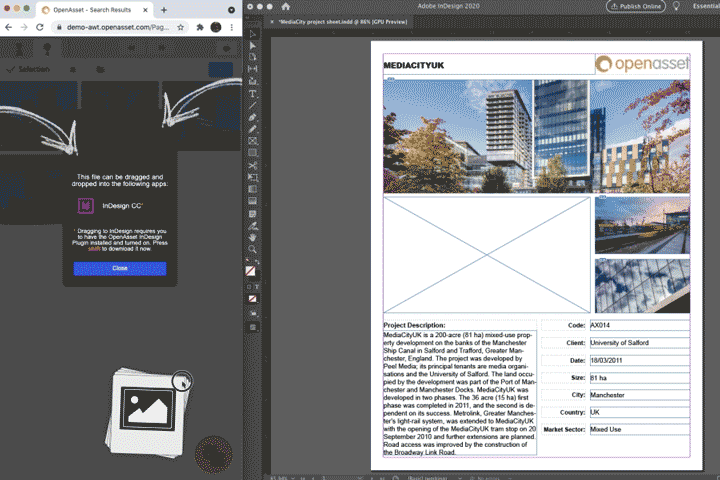Click Publish Online button
Screen dimensions: 720x480
tap(636, 6)
